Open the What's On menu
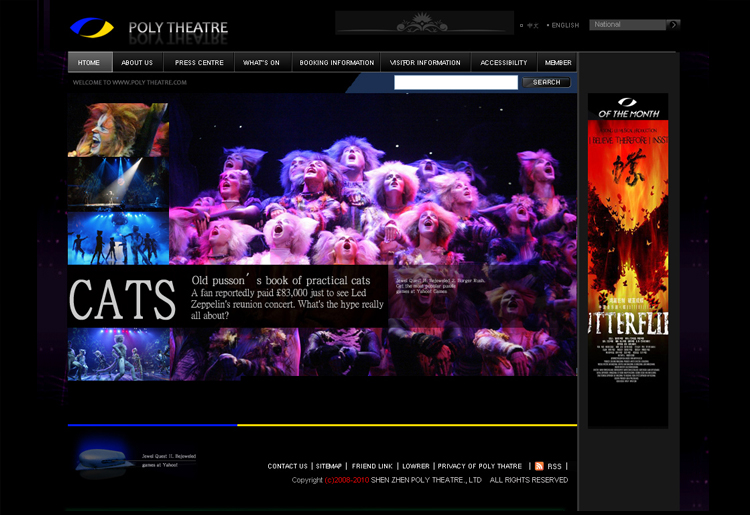 tap(262, 62)
